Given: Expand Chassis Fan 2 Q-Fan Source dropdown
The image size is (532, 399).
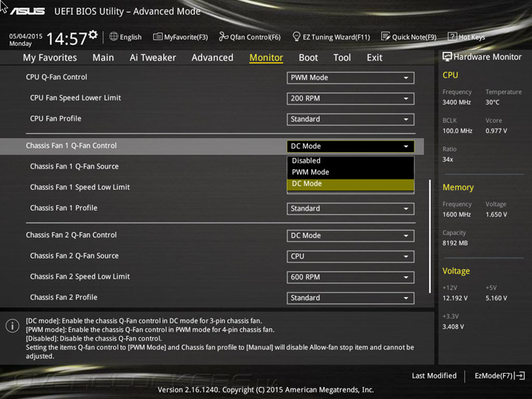Looking at the screenshot, I should (x=350, y=256).
